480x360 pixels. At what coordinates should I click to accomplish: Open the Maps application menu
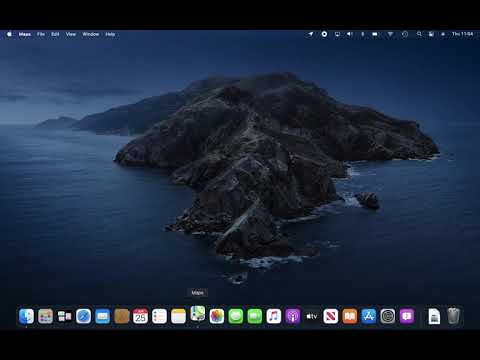(25, 34)
